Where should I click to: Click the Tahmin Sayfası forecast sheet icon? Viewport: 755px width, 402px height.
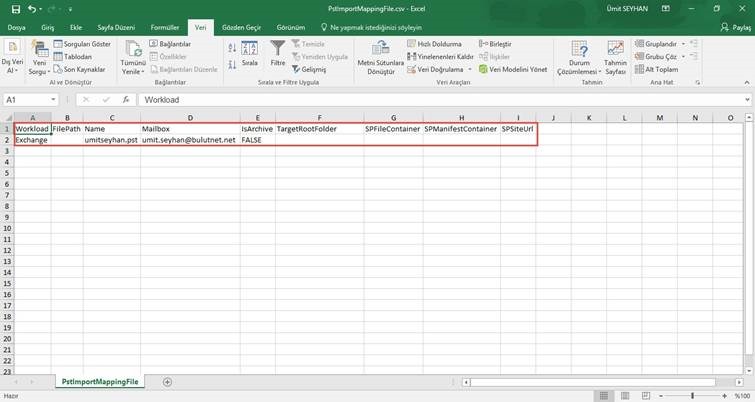pyautogui.click(x=615, y=49)
